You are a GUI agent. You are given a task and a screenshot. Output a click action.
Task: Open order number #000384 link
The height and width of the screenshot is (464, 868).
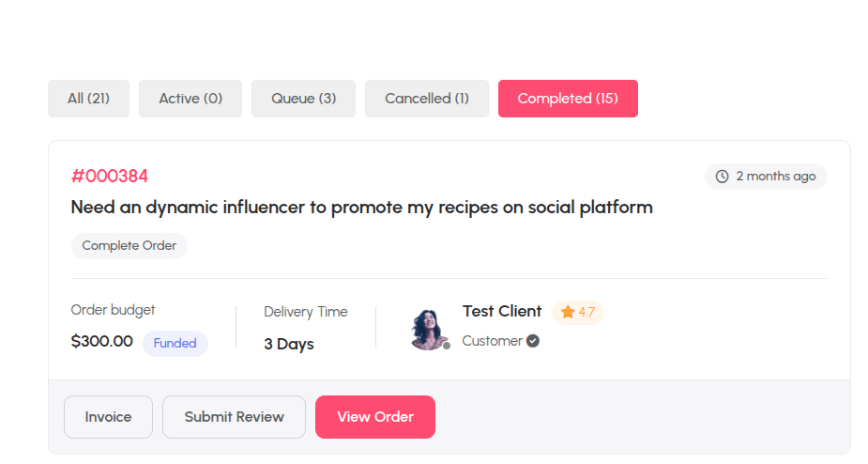click(110, 177)
